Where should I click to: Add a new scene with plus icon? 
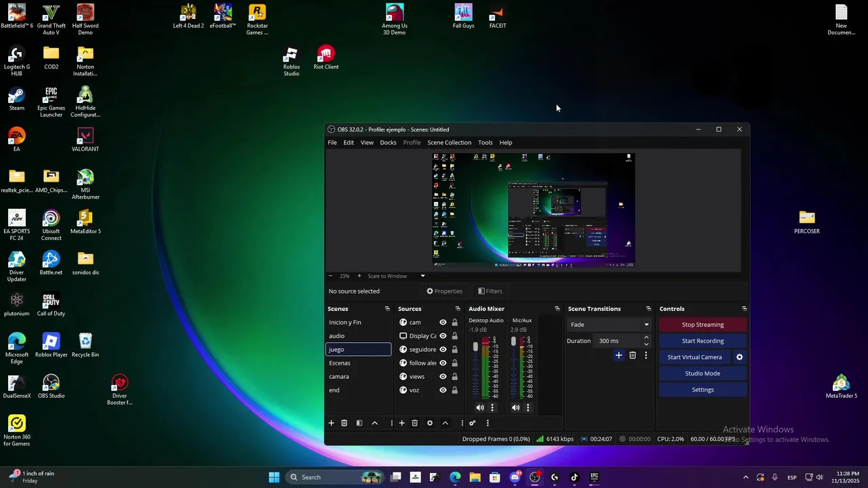(332, 423)
